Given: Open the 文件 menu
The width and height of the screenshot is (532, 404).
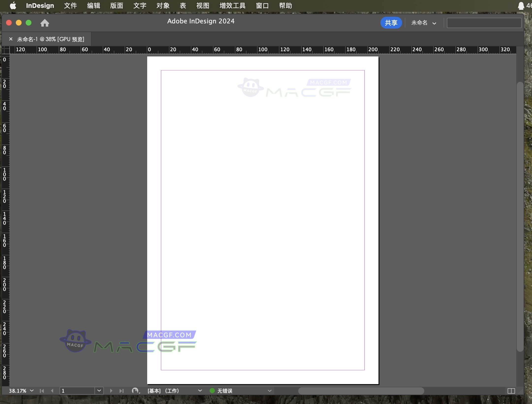Looking at the screenshot, I should (x=70, y=5).
